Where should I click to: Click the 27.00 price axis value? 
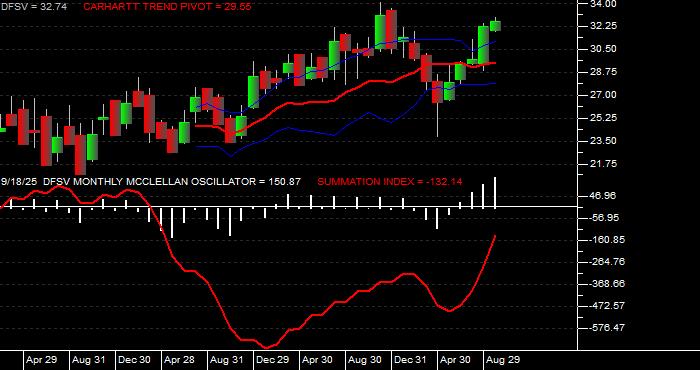(603, 95)
